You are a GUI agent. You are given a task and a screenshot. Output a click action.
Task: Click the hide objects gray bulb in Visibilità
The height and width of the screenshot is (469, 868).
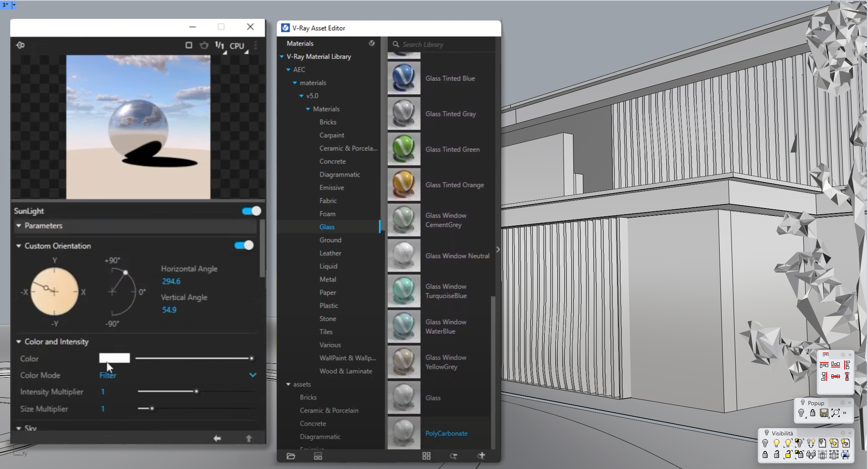[765, 443]
